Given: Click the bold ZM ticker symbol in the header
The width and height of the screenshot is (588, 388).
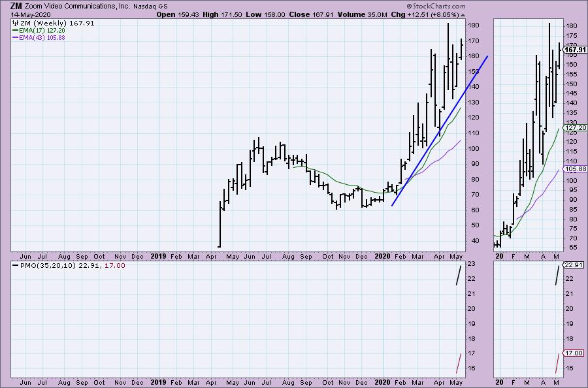Looking at the screenshot, I should 16,6.
